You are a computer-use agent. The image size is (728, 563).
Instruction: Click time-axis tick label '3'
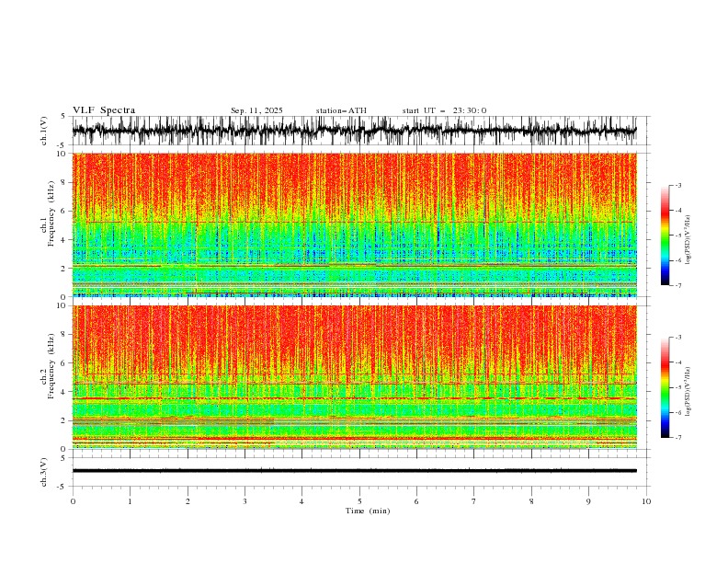click(x=245, y=501)
